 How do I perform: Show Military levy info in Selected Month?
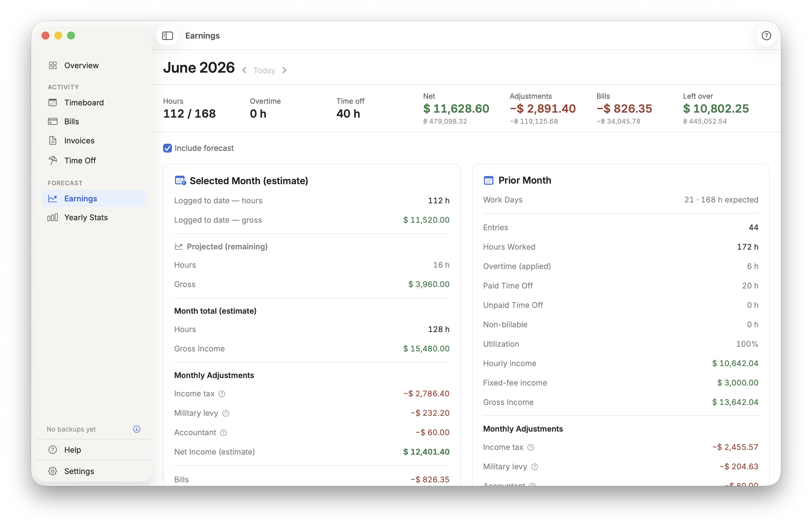pyautogui.click(x=225, y=413)
